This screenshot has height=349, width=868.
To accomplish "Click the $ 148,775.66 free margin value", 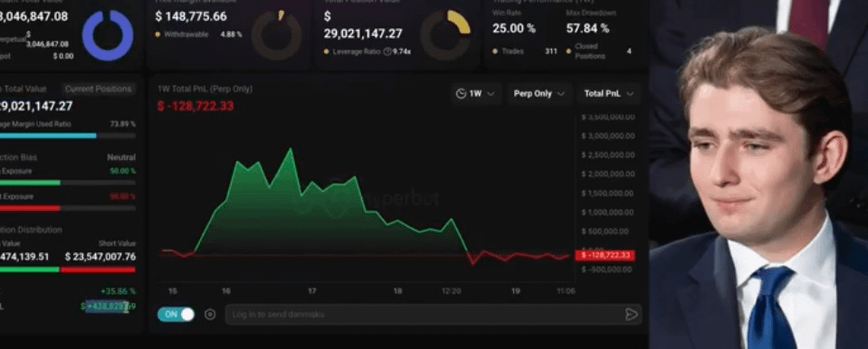I will pyautogui.click(x=191, y=16).
